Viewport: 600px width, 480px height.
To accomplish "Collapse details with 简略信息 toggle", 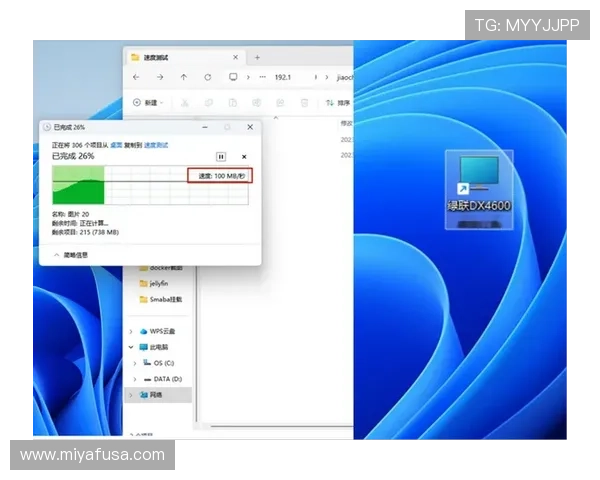I will click(x=71, y=255).
